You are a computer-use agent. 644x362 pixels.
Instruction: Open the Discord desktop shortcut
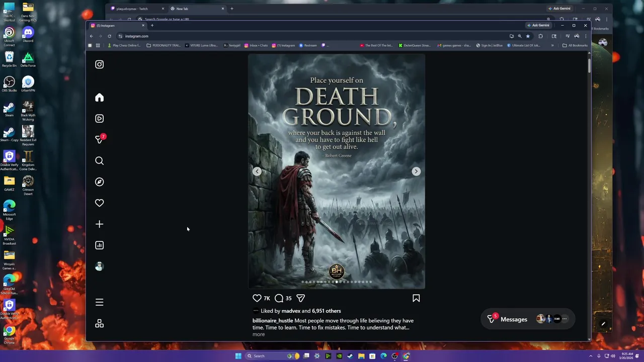click(28, 34)
